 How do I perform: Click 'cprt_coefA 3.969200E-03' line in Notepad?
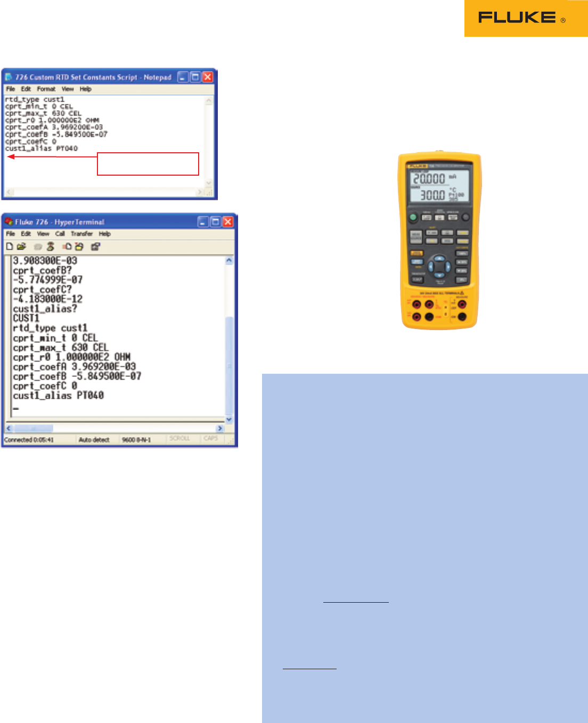(x=54, y=127)
